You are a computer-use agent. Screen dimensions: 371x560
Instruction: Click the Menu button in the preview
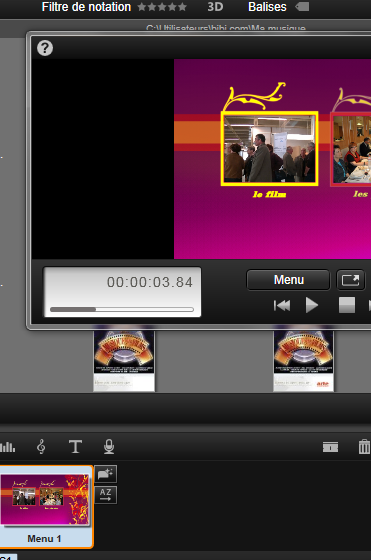[x=288, y=280]
